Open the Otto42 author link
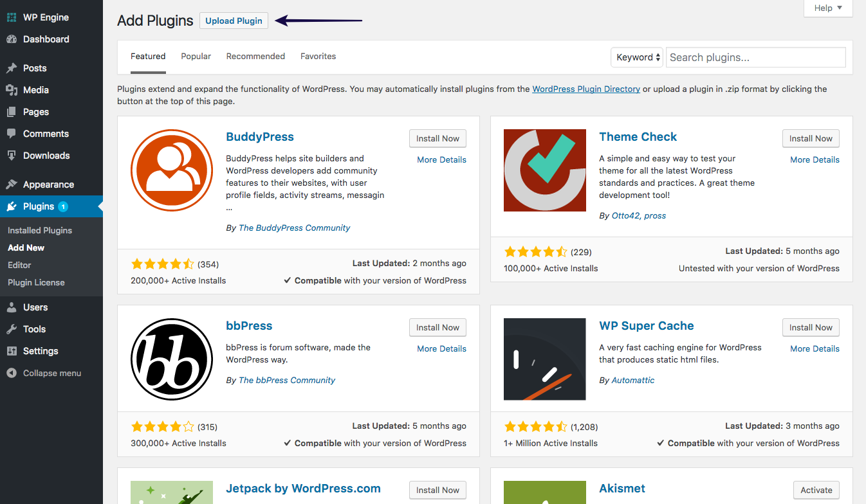Screen dimensions: 866x504 625,215
